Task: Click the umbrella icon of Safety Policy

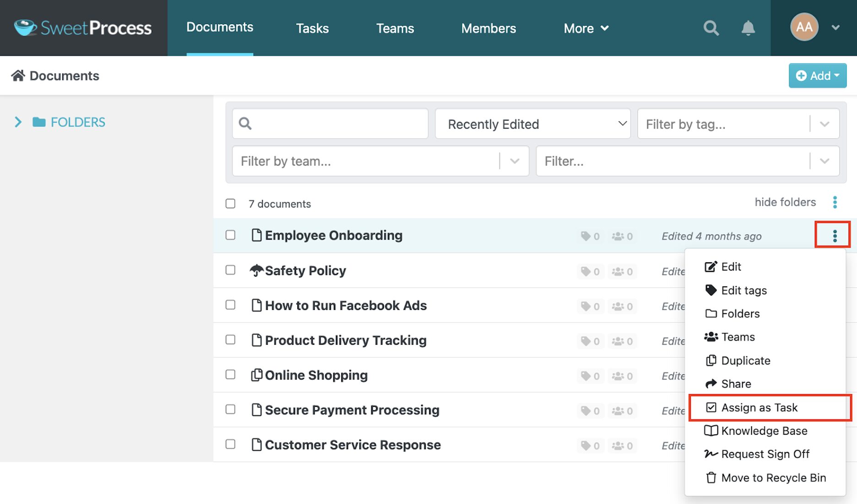Action: (256, 270)
